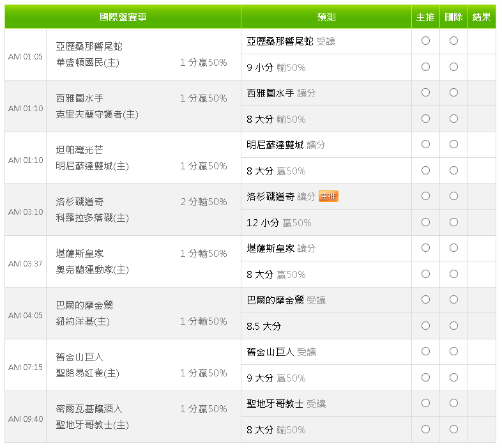Screen dimensions: 502x448
Task: Select 主推 radio for 明尼蘇達雙城 讓分
Action: 425,144
